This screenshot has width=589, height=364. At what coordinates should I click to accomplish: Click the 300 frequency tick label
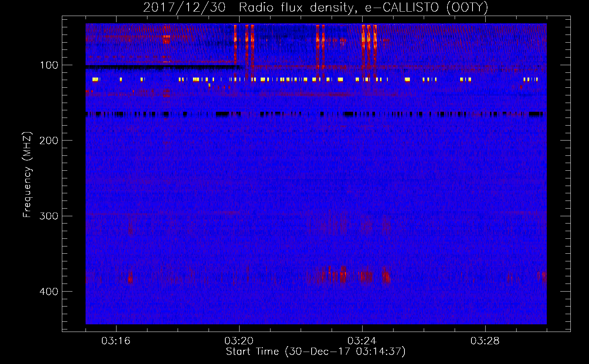click(48, 216)
